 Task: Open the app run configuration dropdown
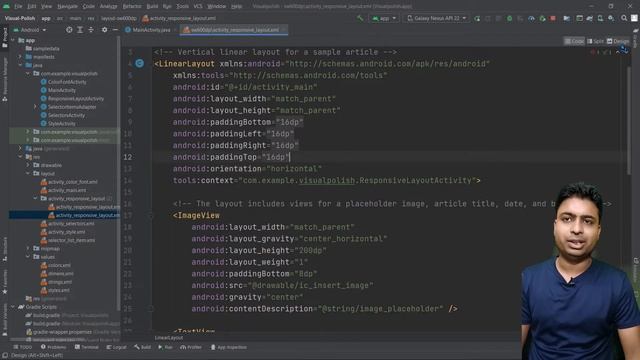pyautogui.click(x=384, y=18)
